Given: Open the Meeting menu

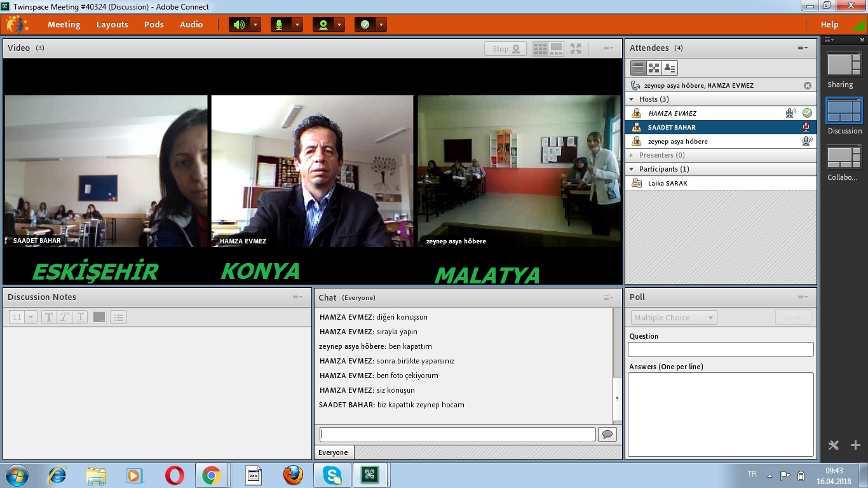Looking at the screenshot, I should [x=64, y=25].
